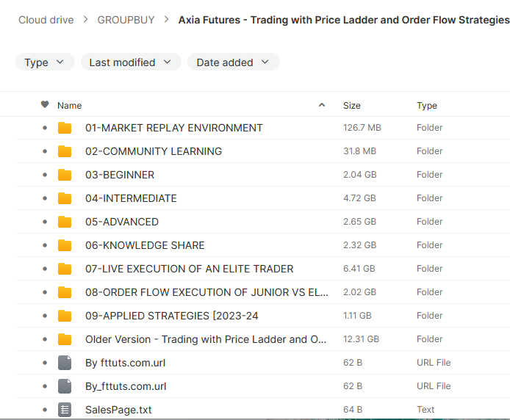Select the Older Version folder icon
The height and width of the screenshot is (420, 510).
65,339
